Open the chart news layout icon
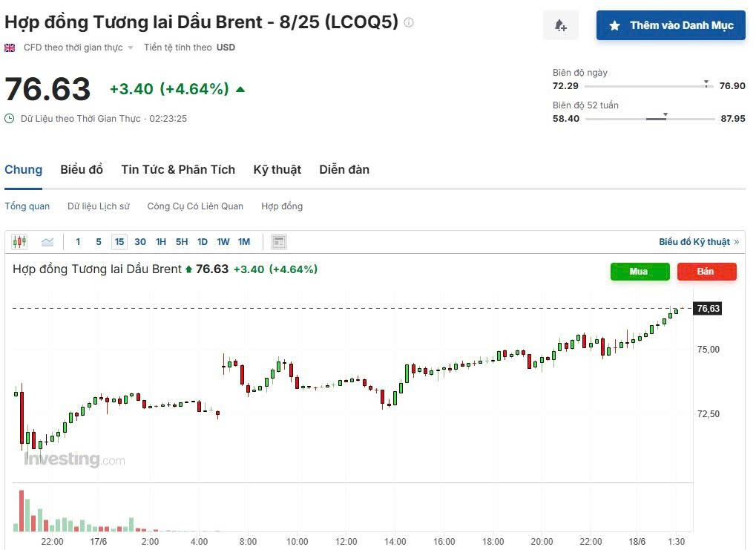The height and width of the screenshot is (550, 756). click(279, 241)
